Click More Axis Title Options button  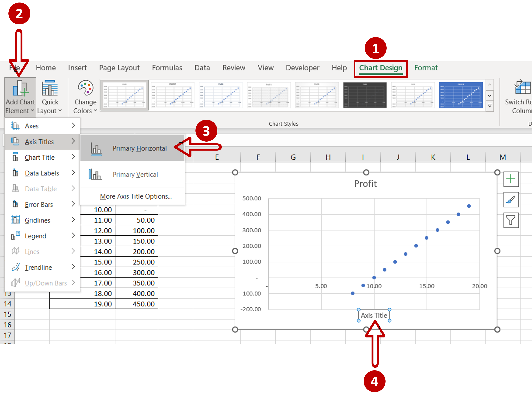135,196
